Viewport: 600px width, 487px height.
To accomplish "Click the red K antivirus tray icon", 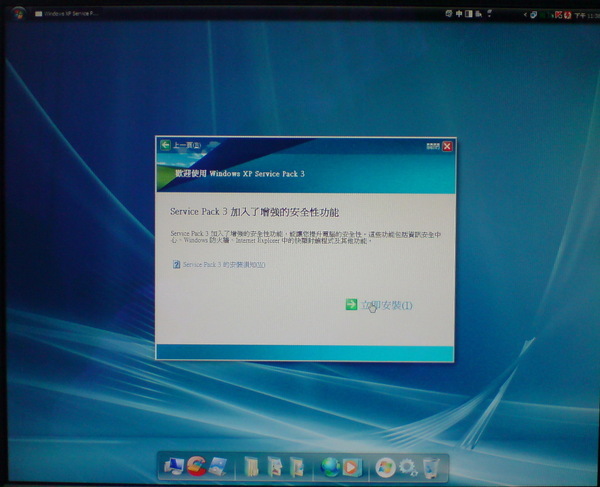I will (x=558, y=15).
